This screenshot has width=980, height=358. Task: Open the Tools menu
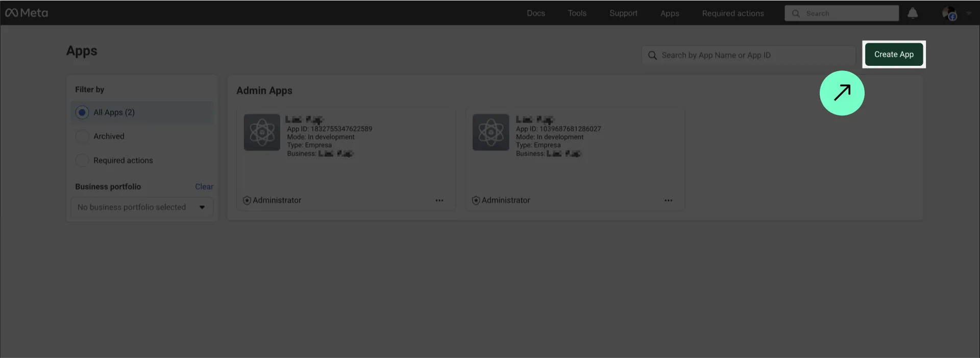[x=577, y=13]
